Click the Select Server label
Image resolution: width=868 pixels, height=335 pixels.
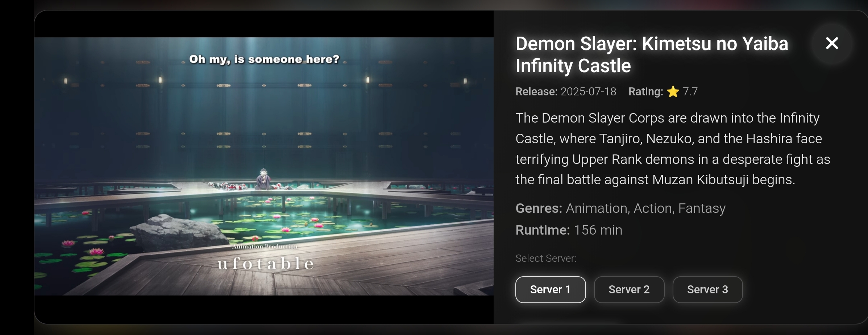(x=546, y=259)
